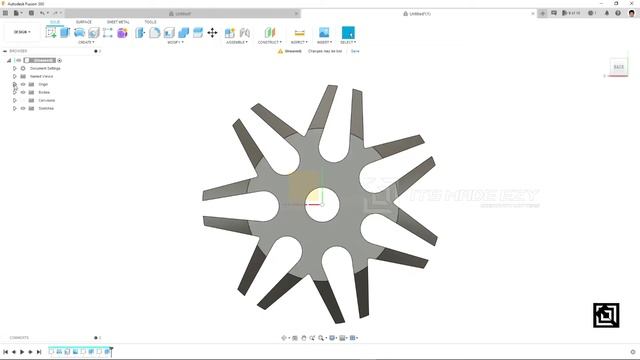
Task: Select the Fillet tool
Action: (154, 33)
